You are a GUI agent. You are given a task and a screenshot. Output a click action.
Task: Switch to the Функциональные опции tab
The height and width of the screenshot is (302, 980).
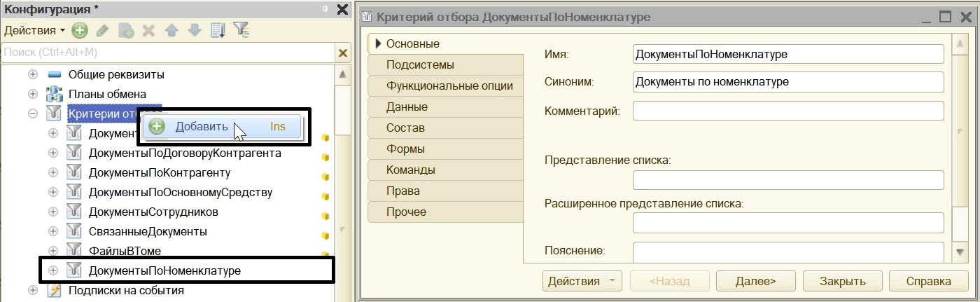(x=445, y=86)
